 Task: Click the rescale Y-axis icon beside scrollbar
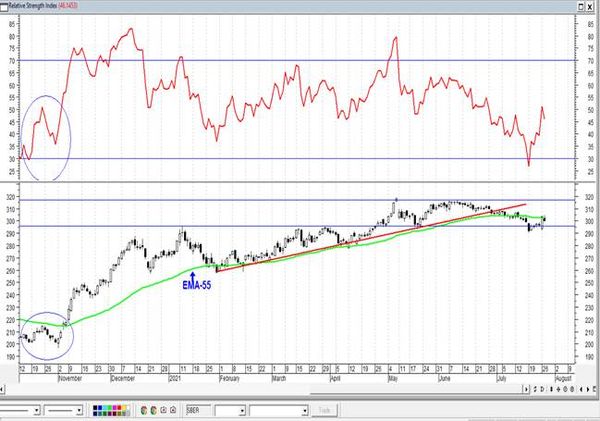click(x=535, y=389)
